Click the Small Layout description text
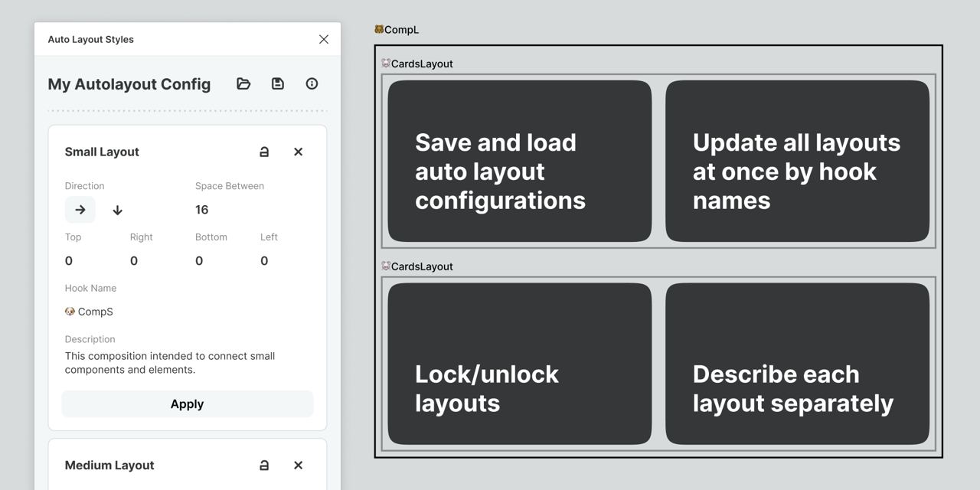The image size is (980, 490). point(170,363)
